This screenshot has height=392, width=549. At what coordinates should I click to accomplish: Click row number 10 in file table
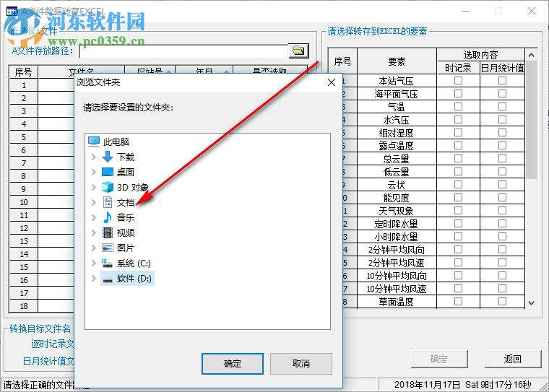pyautogui.click(x=23, y=202)
